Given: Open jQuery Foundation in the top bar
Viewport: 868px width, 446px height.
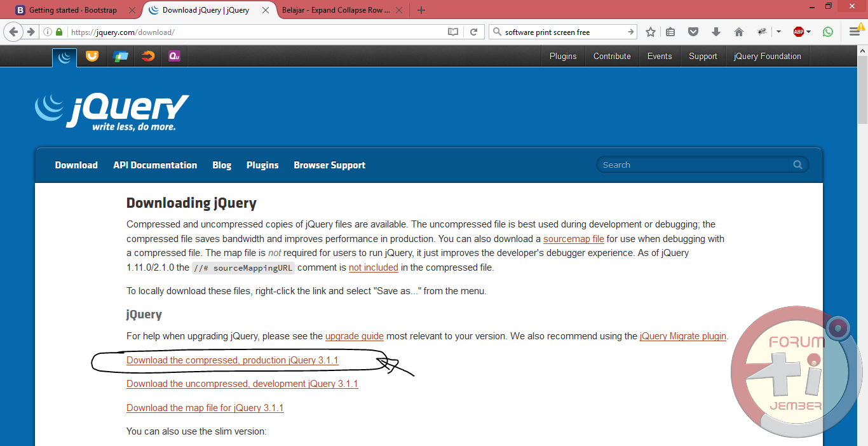Looking at the screenshot, I should click(x=767, y=56).
